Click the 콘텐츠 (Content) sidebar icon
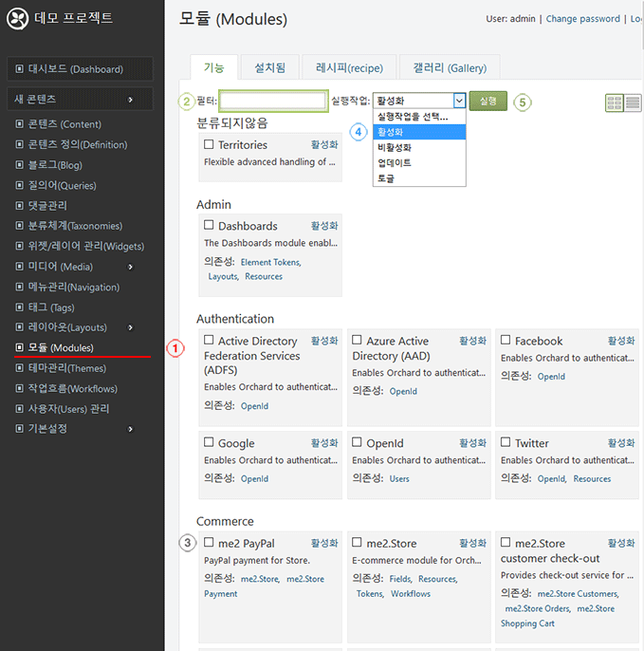Screen dimensions: 644x651 [x=19, y=123]
